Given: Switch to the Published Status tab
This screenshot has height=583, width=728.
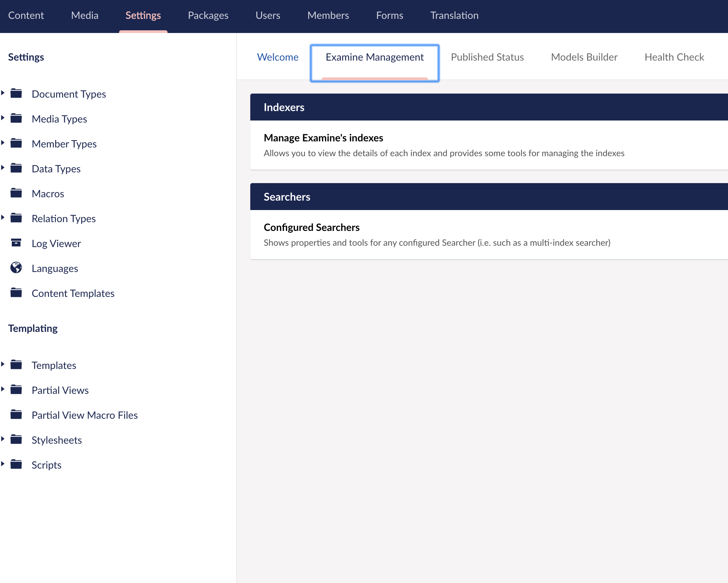Looking at the screenshot, I should click(x=487, y=57).
